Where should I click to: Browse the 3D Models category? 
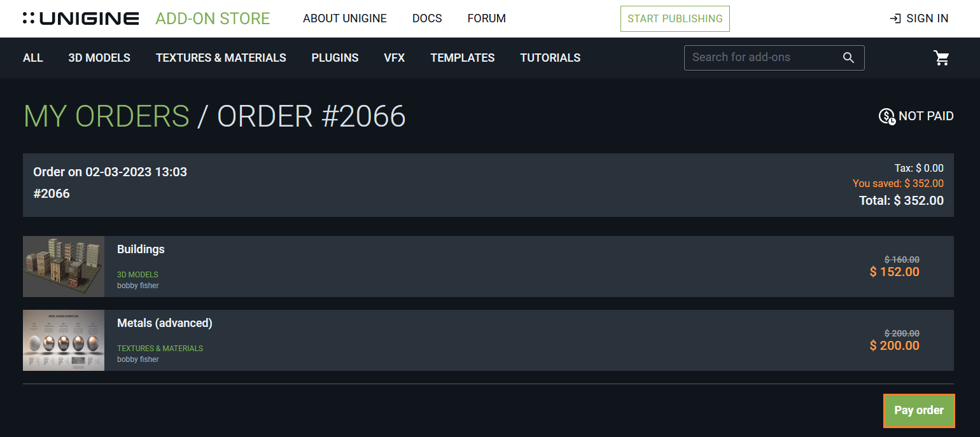click(x=99, y=58)
